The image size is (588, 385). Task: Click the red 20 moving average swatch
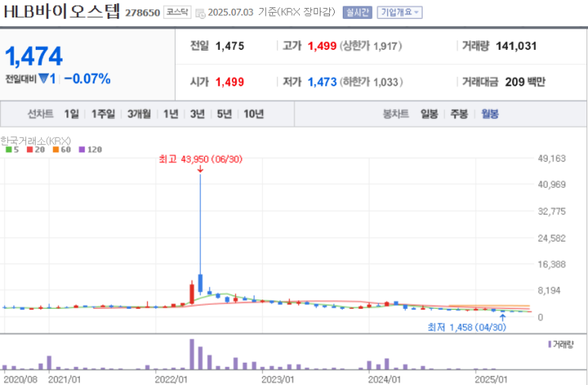(29, 150)
